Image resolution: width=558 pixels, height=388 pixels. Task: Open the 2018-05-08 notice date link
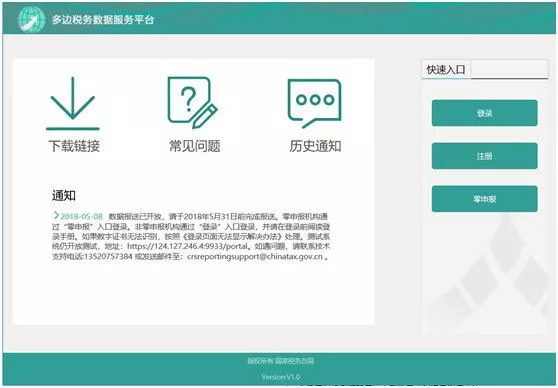click(81, 216)
